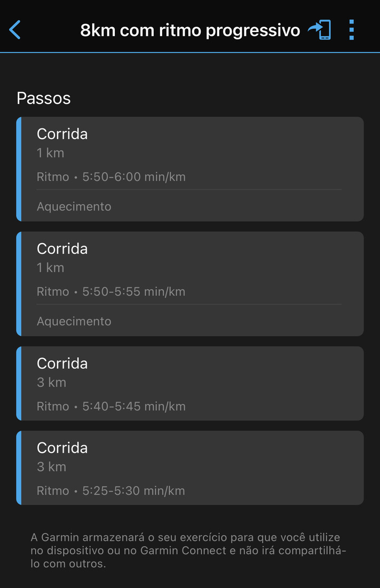The image size is (380, 588).
Task: Open third step Corrida 3 km
Action: [190, 383]
